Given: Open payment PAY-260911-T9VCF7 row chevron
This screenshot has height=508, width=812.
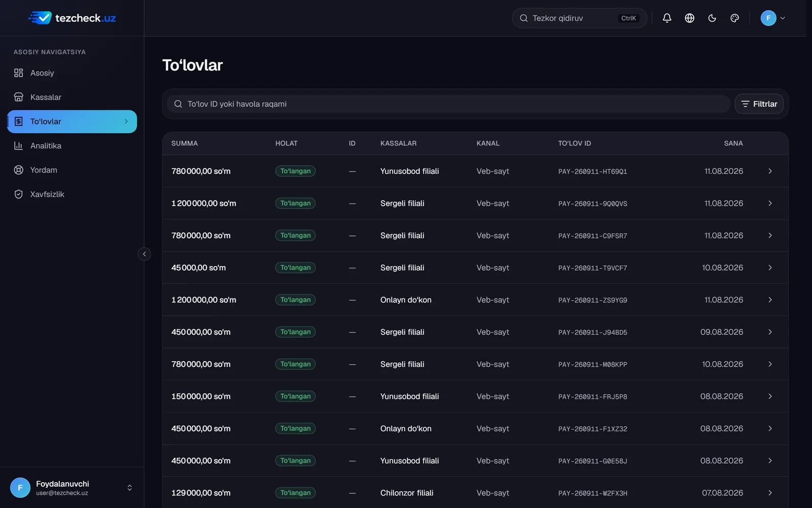Looking at the screenshot, I should pyautogui.click(x=770, y=268).
